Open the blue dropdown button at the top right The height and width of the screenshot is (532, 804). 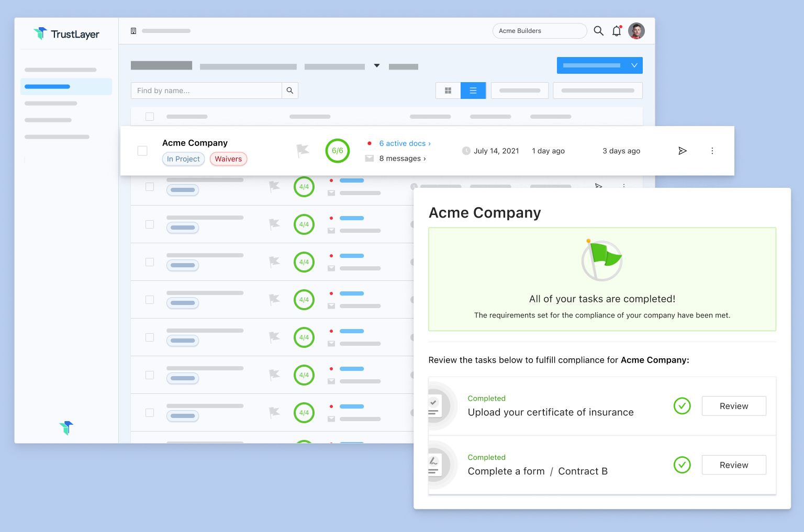pyautogui.click(x=599, y=65)
